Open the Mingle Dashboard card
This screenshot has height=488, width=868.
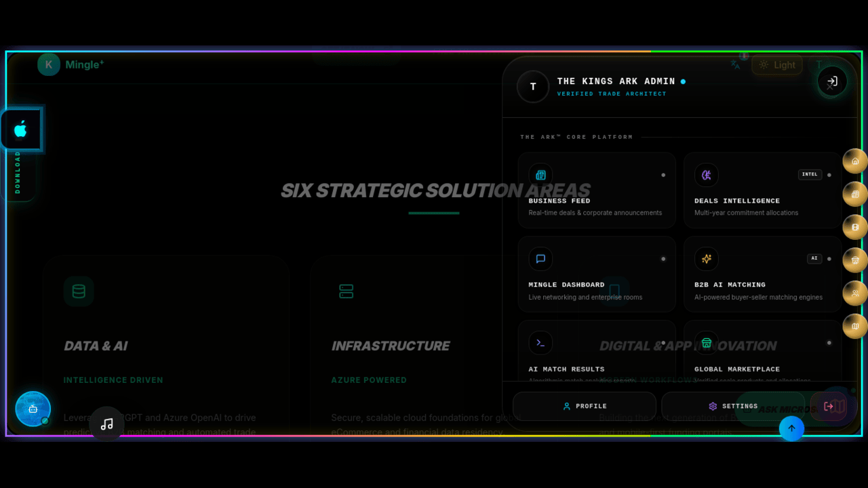point(597,274)
